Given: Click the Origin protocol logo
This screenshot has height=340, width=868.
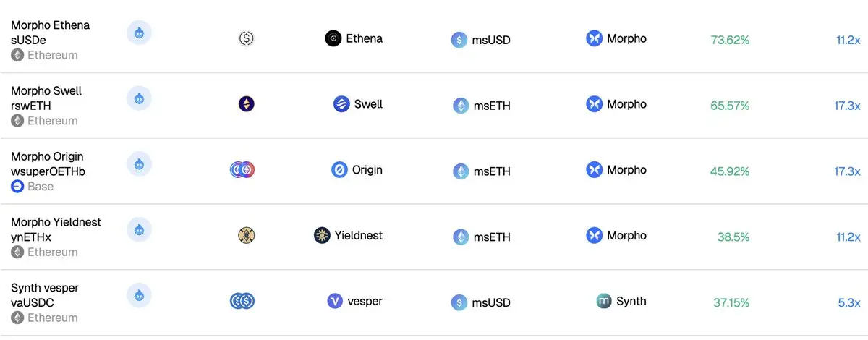Looking at the screenshot, I should pos(339,170).
